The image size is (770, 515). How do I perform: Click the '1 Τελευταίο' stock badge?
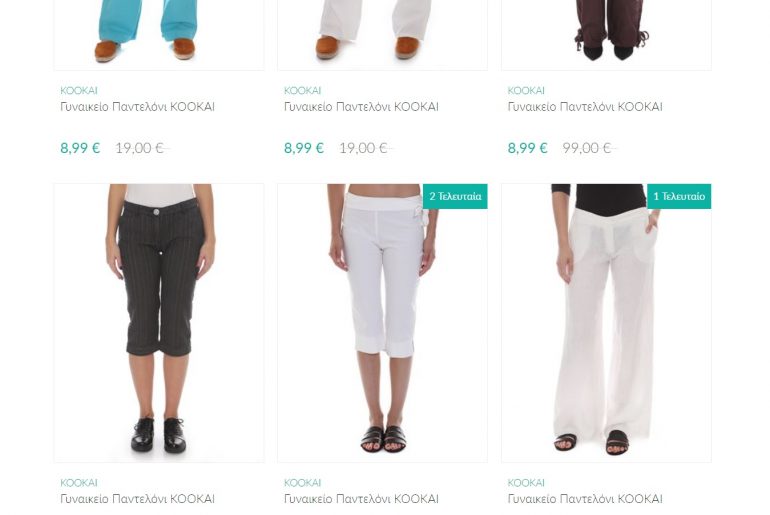pyautogui.click(x=679, y=196)
